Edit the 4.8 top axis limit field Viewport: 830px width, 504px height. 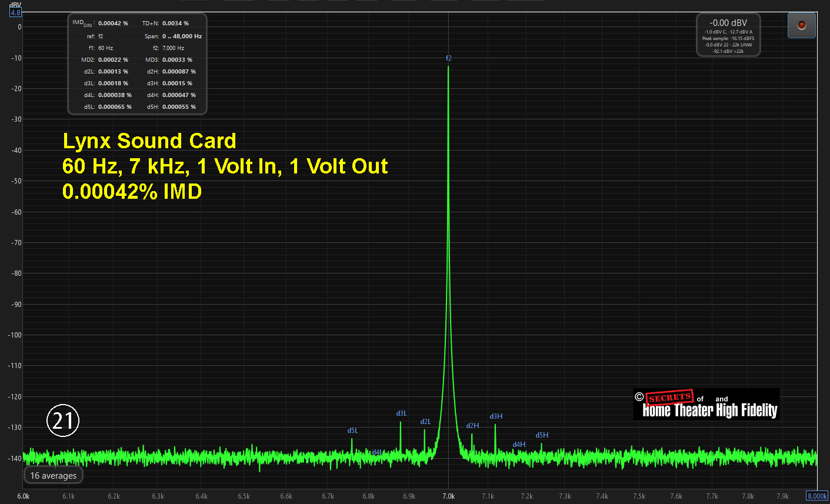click(15, 12)
